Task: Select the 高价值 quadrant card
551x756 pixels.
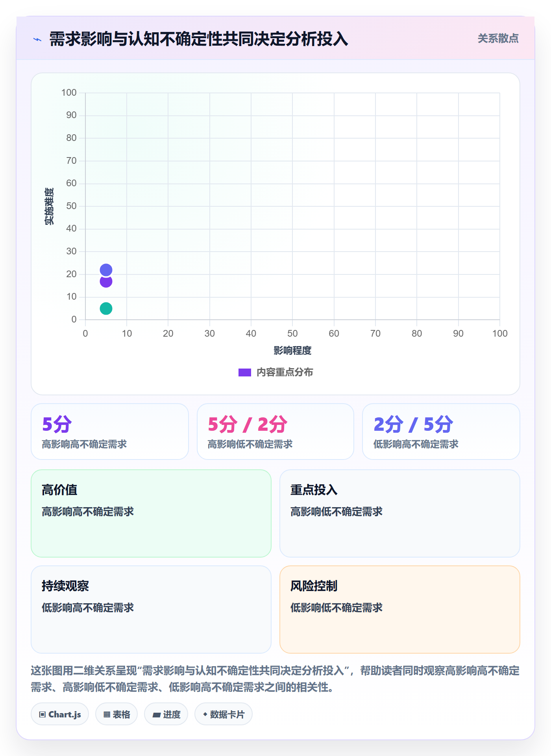Action: tap(151, 513)
